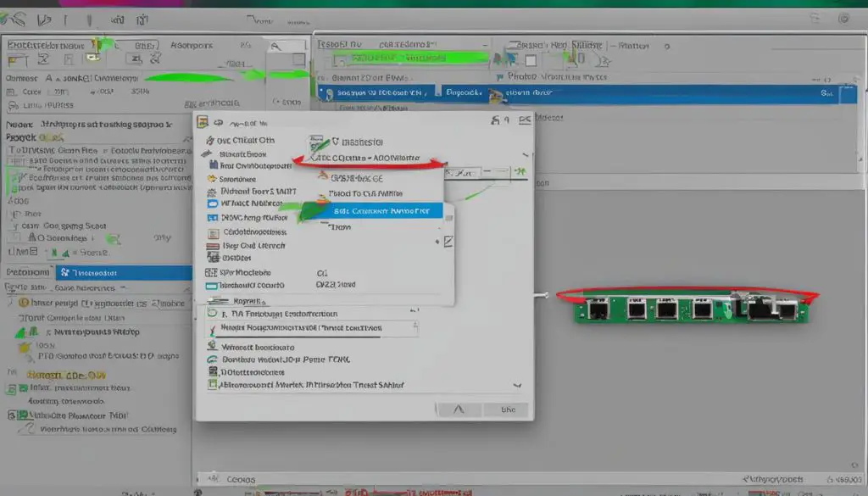Select the blue highlighted row in top-right panel
Image resolution: width=868 pixels, height=496 pixels.
tap(585, 92)
